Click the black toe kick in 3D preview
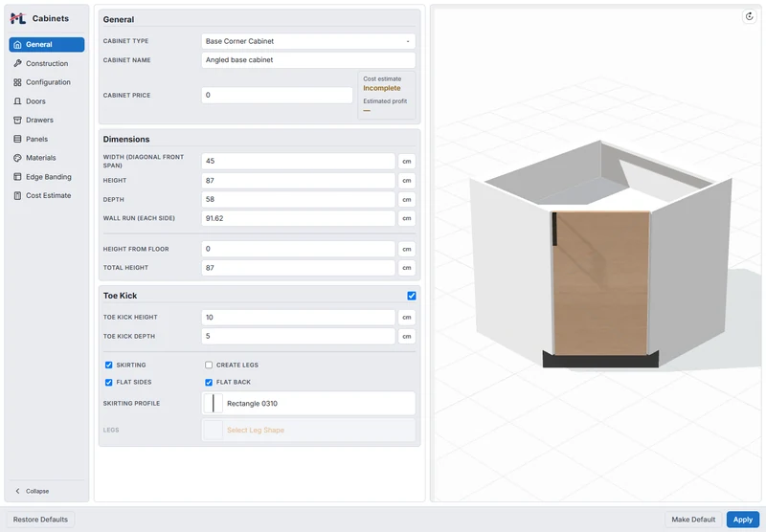 [600, 360]
